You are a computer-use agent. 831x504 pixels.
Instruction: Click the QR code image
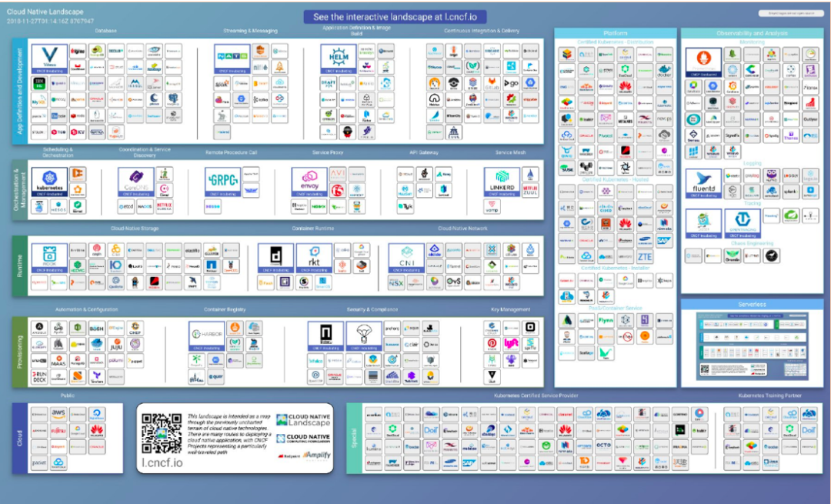click(162, 433)
